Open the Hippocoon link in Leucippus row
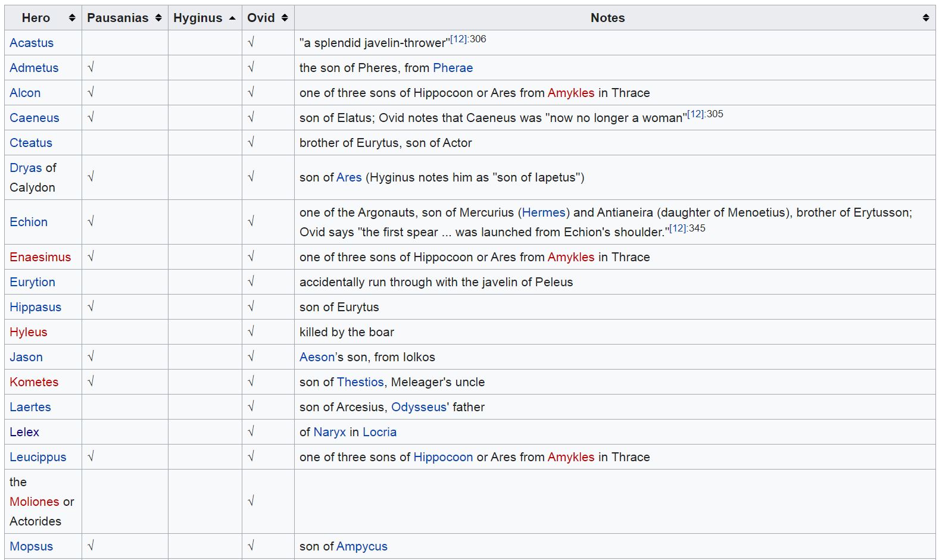The height and width of the screenshot is (560, 939). point(443,457)
